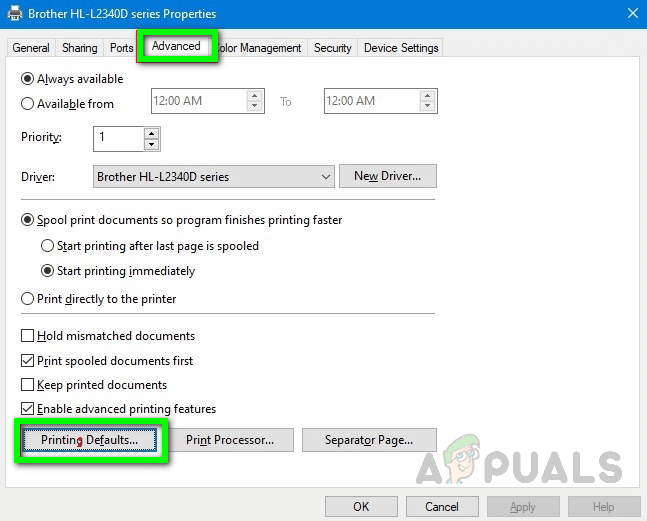The height and width of the screenshot is (521, 647).
Task: Close the printer Properties dialog
Action: click(x=627, y=14)
